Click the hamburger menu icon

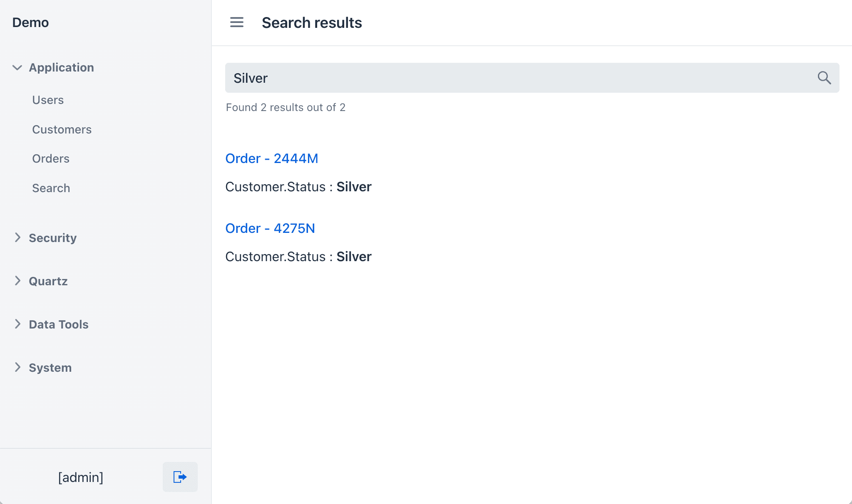pyautogui.click(x=237, y=22)
